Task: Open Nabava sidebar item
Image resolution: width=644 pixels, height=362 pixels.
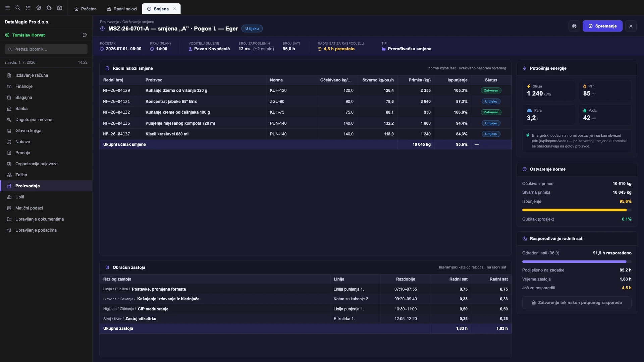Action: [46, 142]
